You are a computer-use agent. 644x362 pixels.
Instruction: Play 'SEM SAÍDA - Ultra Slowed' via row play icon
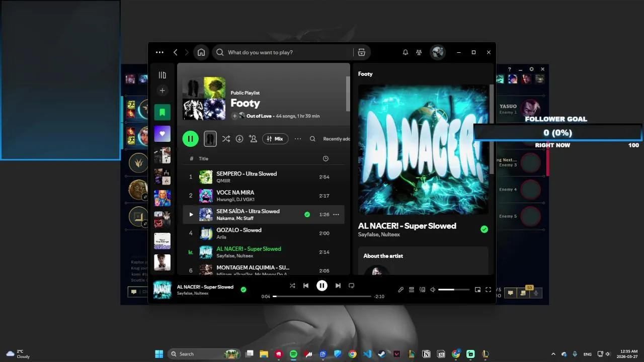191,215
